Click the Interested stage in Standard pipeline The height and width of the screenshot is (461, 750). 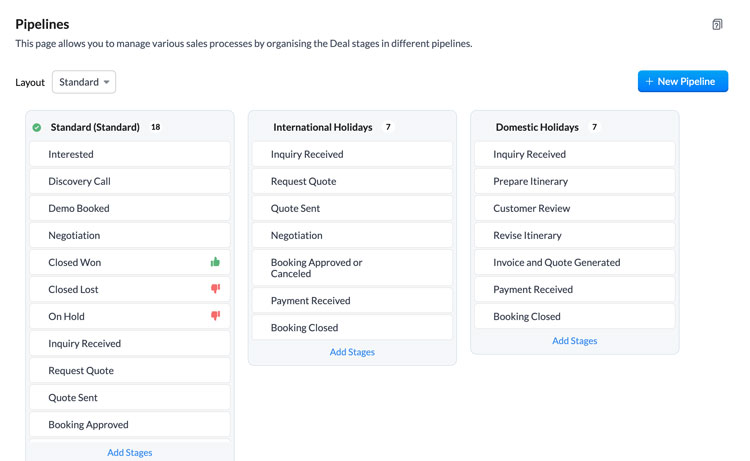[x=130, y=154]
